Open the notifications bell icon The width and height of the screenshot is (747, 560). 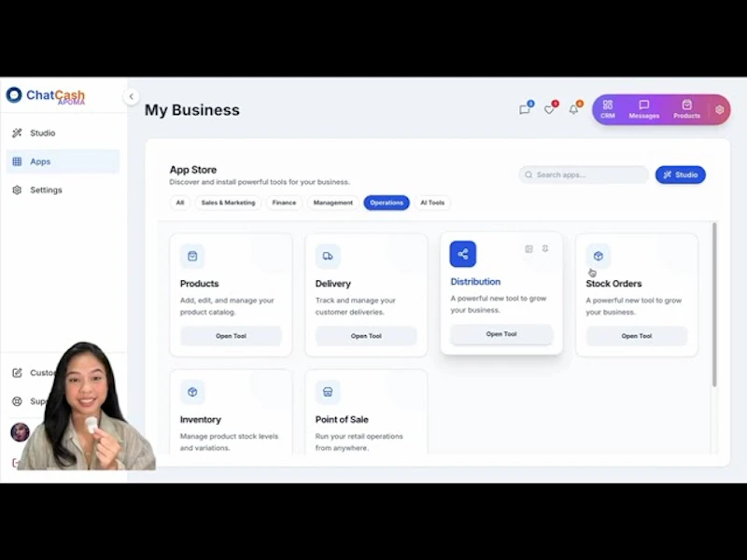574,109
